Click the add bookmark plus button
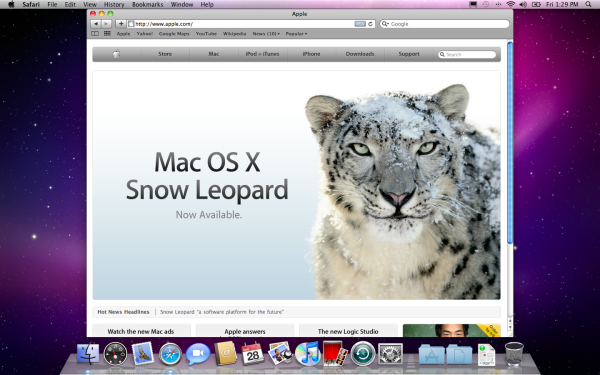This screenshot has width=600, height=375. (121, 24)
